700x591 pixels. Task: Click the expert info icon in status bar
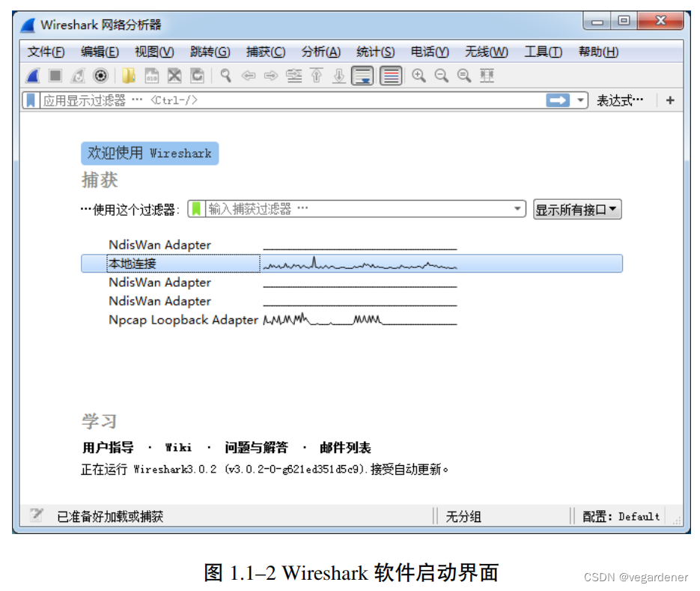click(36, 515)
